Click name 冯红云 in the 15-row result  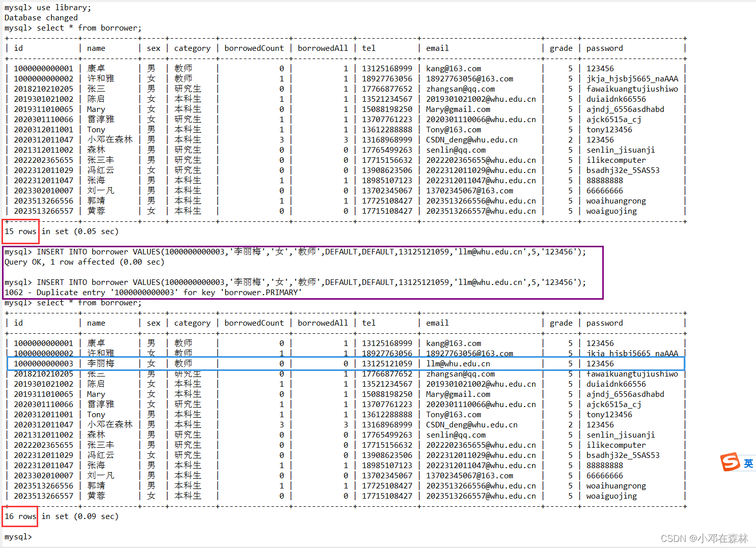101,170
